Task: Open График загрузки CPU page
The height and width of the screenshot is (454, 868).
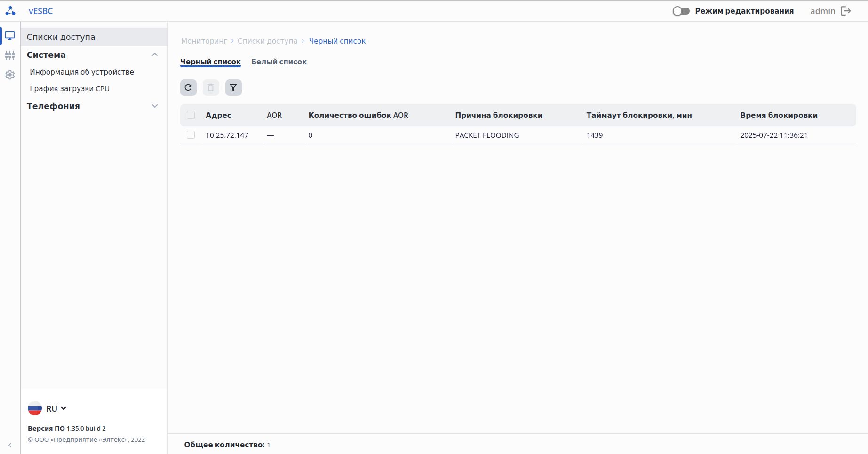Action: pos(70,88)
